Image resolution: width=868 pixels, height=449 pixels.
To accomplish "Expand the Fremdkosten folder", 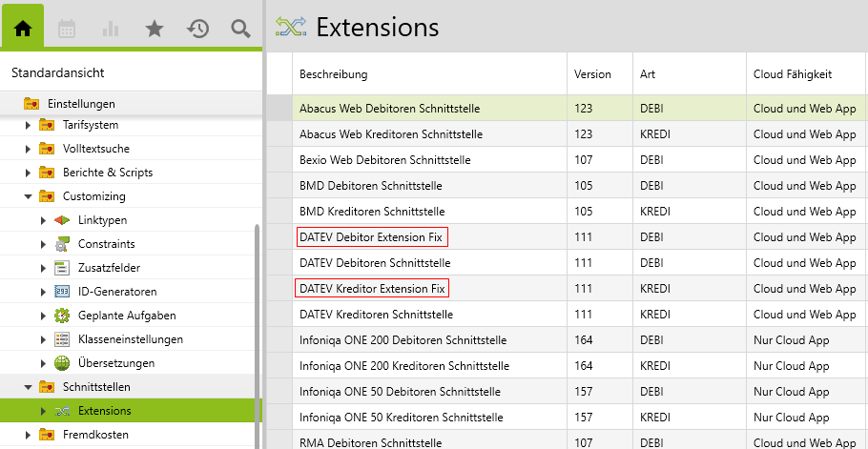I will pos(28,435).
